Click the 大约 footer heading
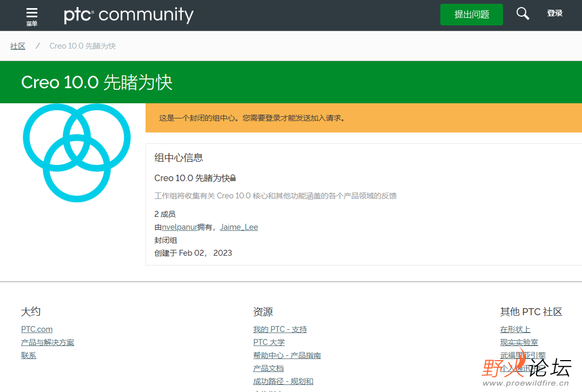The width and height of the screenshot is (582, 392). click(31, 311)
